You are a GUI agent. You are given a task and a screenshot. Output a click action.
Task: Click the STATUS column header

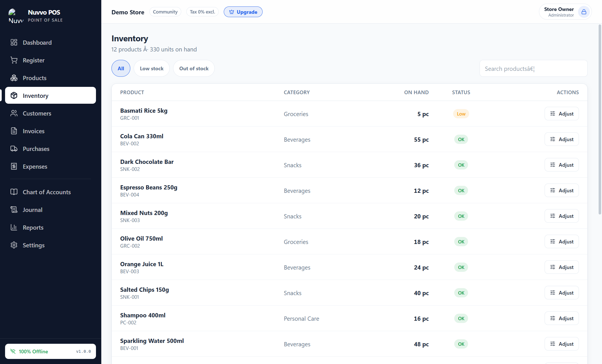461,92
